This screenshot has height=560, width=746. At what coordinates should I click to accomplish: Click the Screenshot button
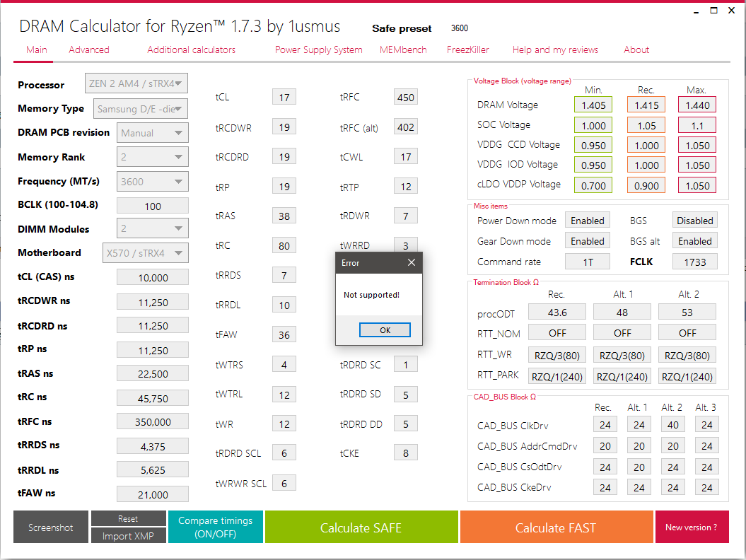50,527
